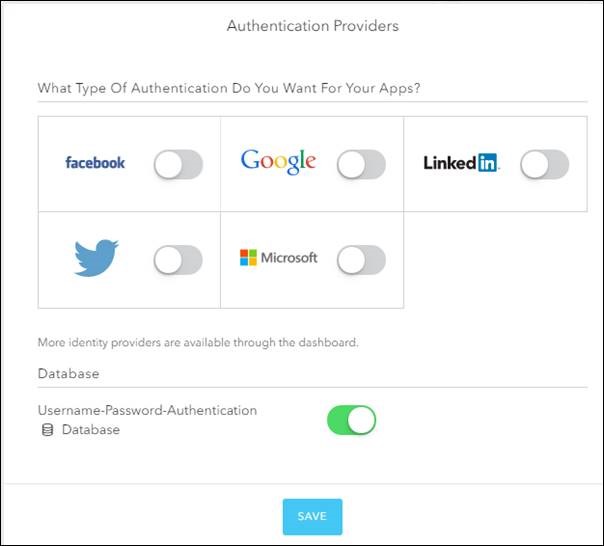Click the Google logo
The image size is (604, 546).
click(278, 161)
